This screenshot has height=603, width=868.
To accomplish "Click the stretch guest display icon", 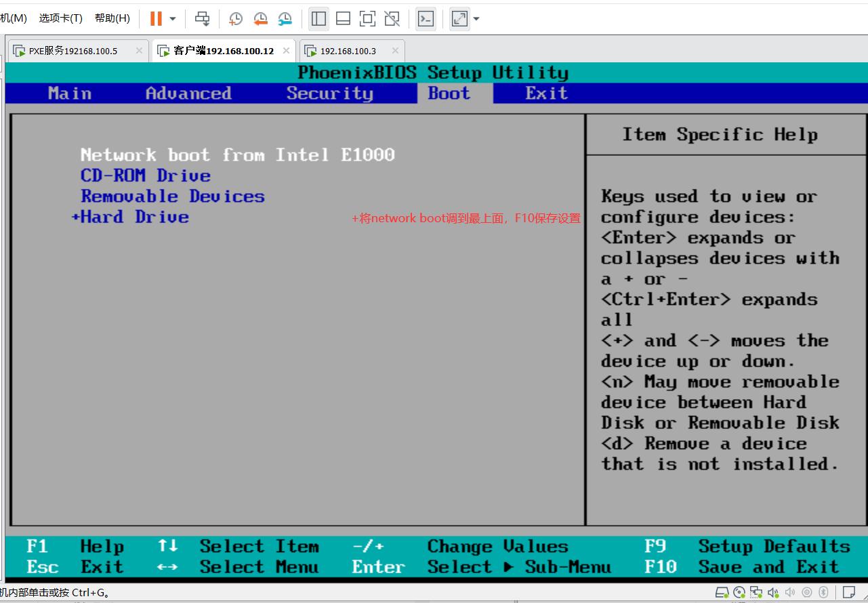I will click(x=459, y=18).
